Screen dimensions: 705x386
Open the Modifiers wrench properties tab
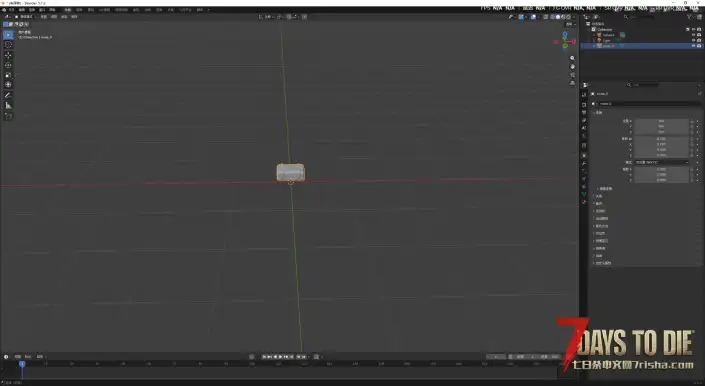pyautogui.click(x=584, y=163)
